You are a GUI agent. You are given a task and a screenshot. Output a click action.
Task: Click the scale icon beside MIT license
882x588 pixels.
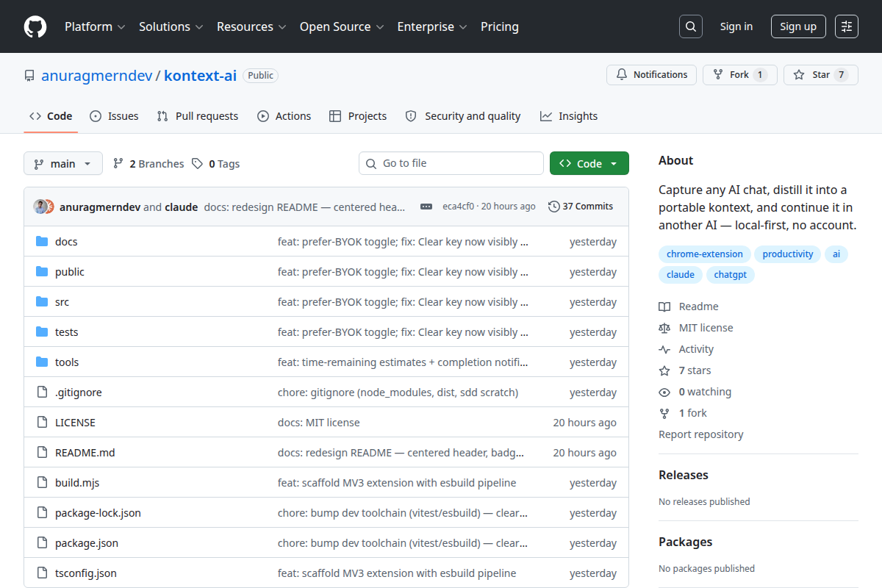pyautogui.click(x=664, y=328)
